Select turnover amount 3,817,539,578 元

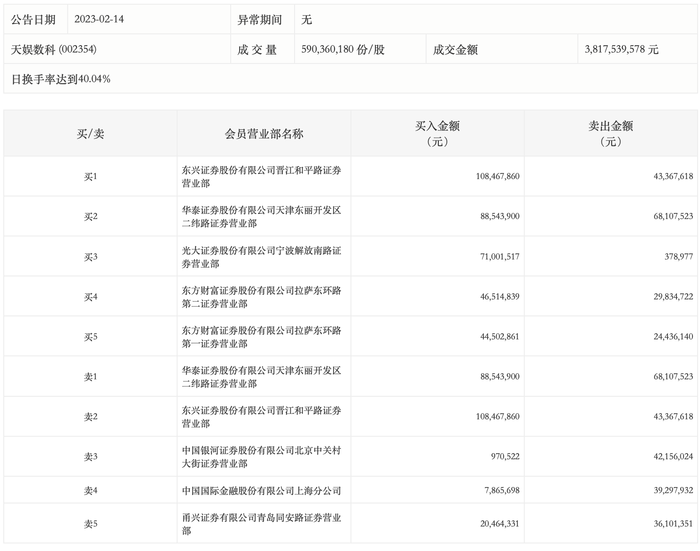pyautogui.click(x=621, y=50)
